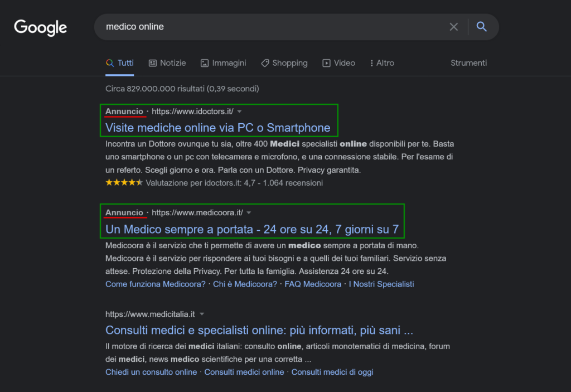
Task: Click the Annuncio label of medicoora ad
Action: pyautogui.click(x=124, y=213)
